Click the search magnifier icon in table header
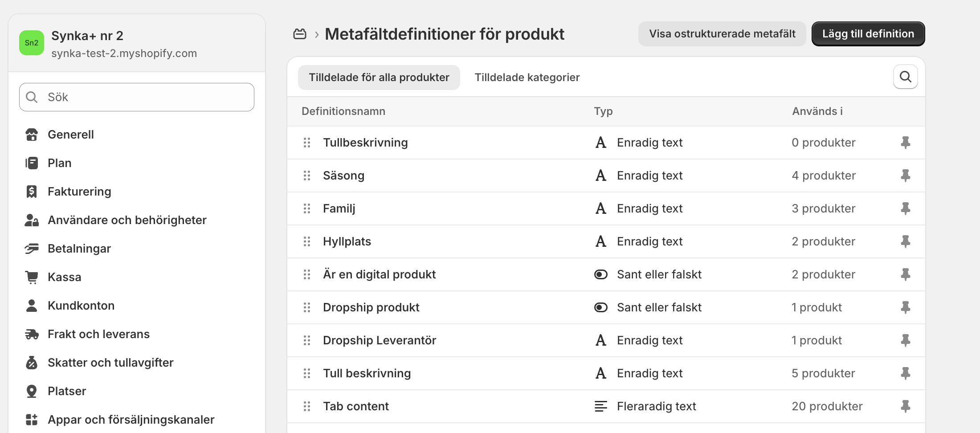This screenshot has width=980, height=433. pos(905,77)
